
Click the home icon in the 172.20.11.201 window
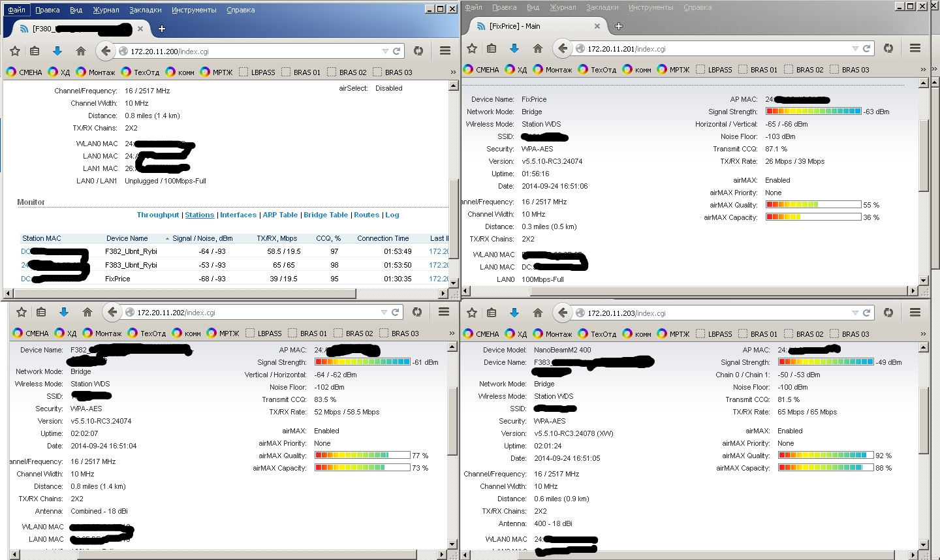coord(538,48)
